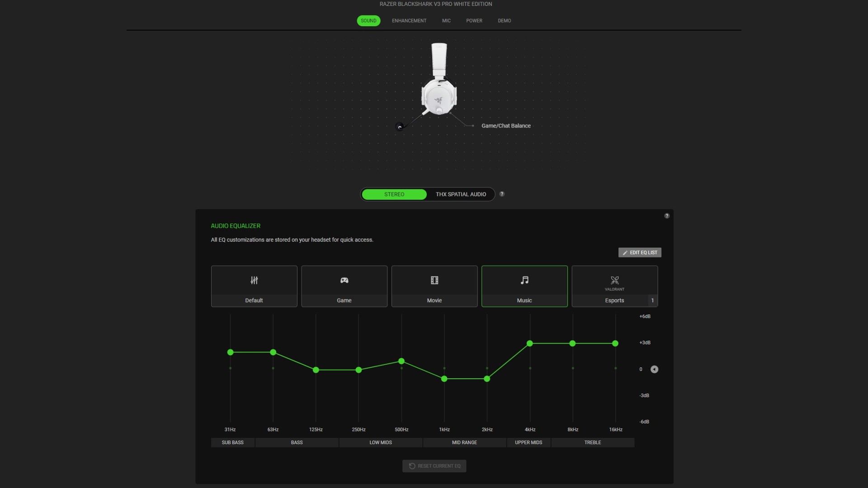Switch audio mode to Stereo
868x488 pixels.
[x=394, y=194]
